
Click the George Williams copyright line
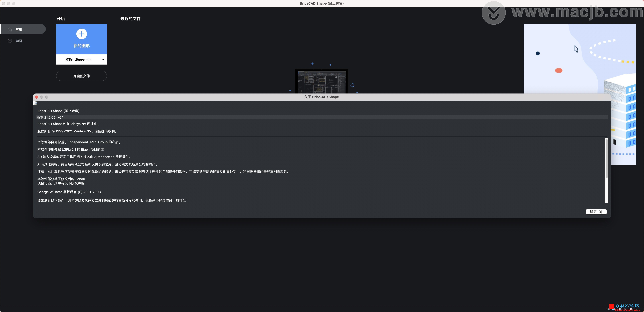tap(69, 192)
